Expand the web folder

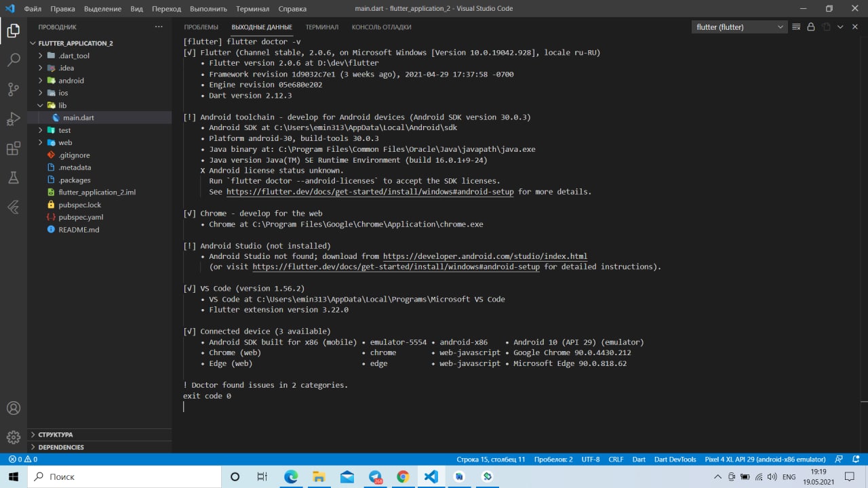[x=41, y=142]
